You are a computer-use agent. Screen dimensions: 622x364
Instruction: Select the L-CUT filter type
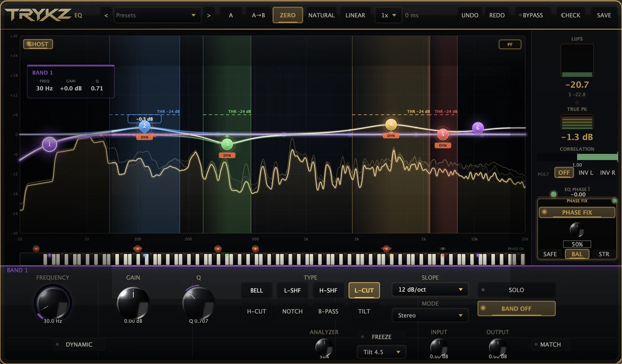point(364,290)
